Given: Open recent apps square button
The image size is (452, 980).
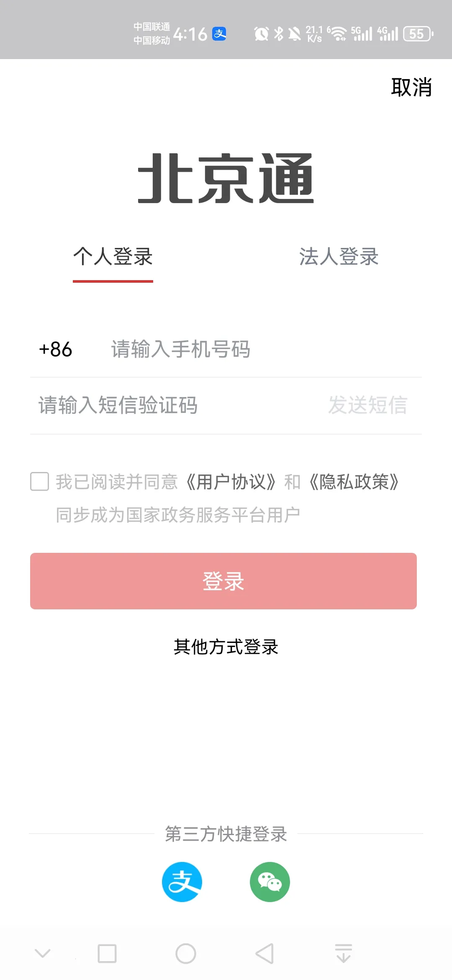Looking at the screenshot, I should click(107, 954).
